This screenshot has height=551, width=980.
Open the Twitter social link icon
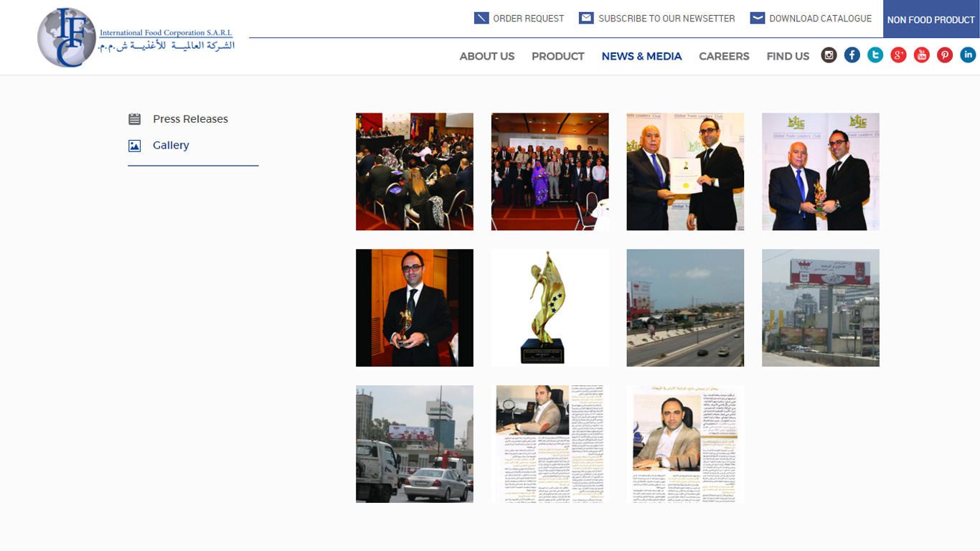click(875, 55)
